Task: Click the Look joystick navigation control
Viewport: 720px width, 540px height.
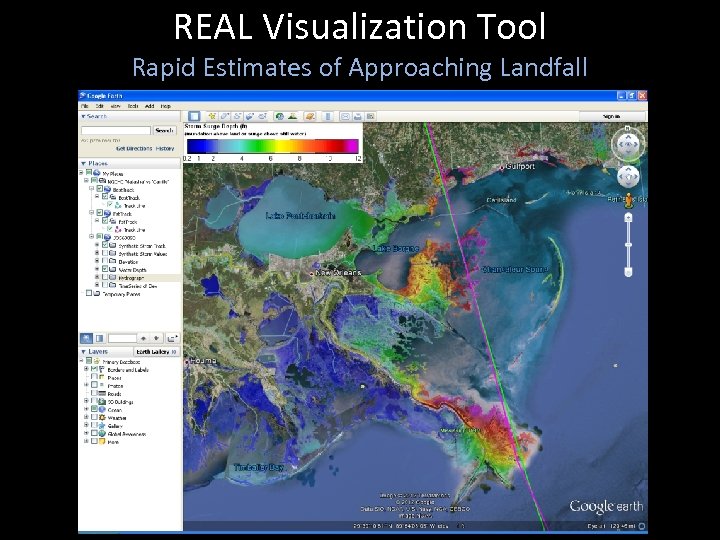Action: 628,144
